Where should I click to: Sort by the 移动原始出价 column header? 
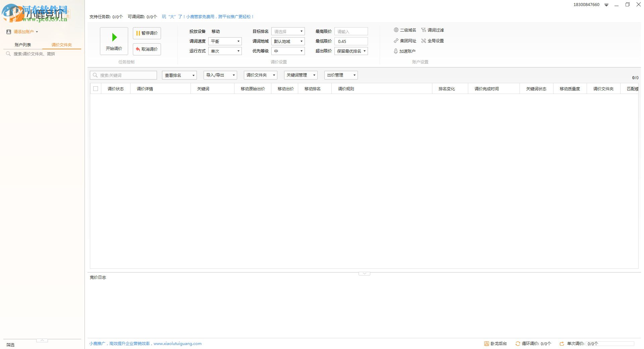coord(253,89)
